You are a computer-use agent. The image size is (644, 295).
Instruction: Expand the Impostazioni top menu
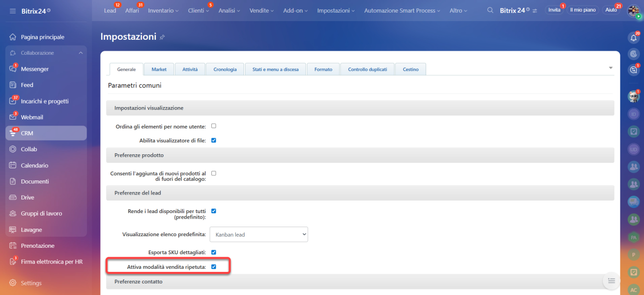336,11
